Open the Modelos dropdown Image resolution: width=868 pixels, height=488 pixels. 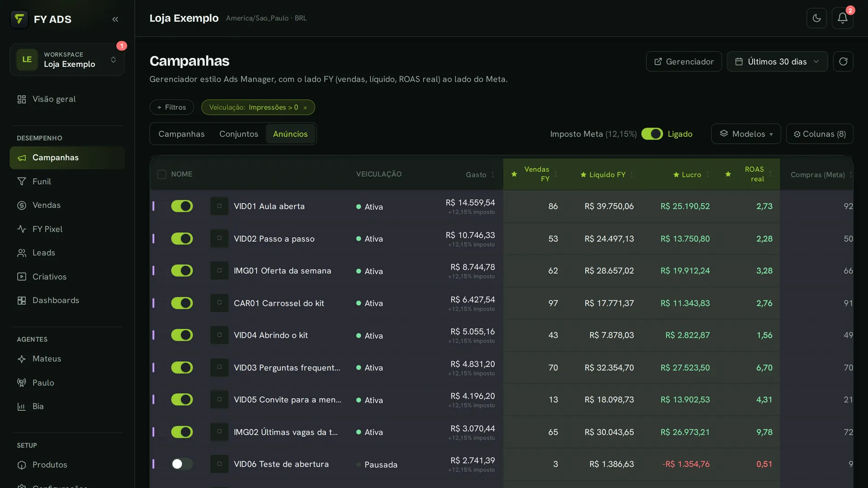point(746,134)
